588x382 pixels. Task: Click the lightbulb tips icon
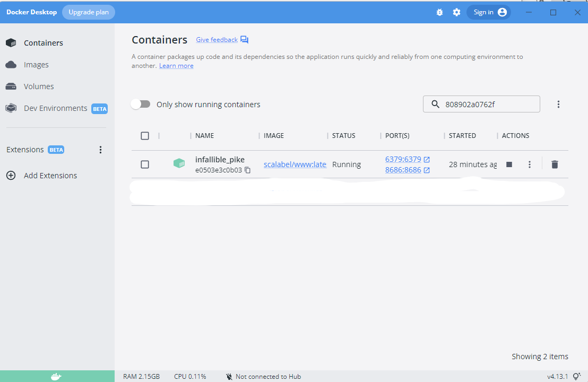click(x=577, y=376)
